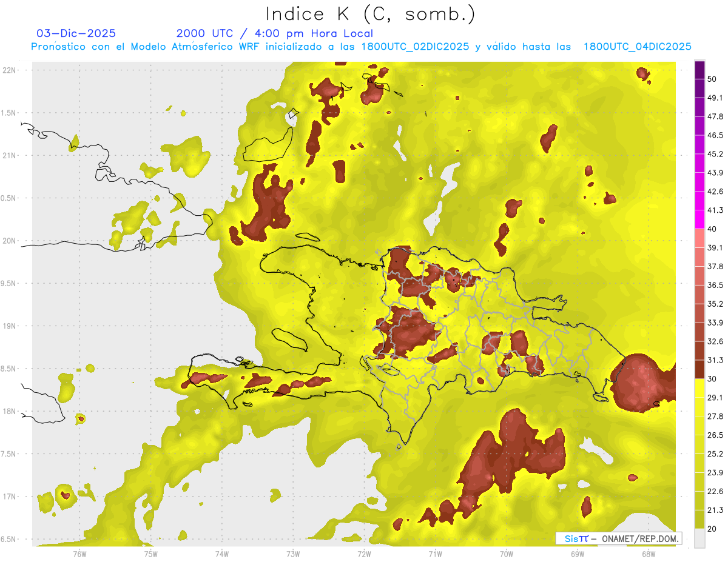728x562 pixels.
Task: Click the "68W" longitude axis label
Action: pyautogui.click(x=649, y=554)
